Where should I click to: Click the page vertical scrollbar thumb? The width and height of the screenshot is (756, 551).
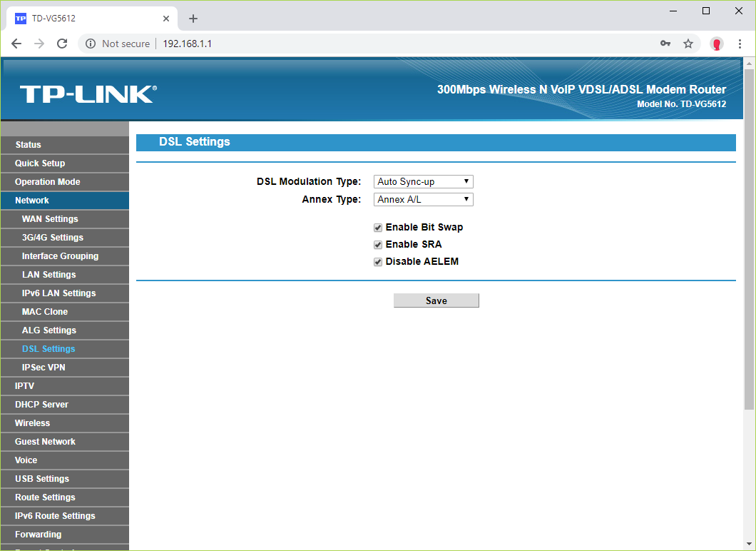pos(749,239)
